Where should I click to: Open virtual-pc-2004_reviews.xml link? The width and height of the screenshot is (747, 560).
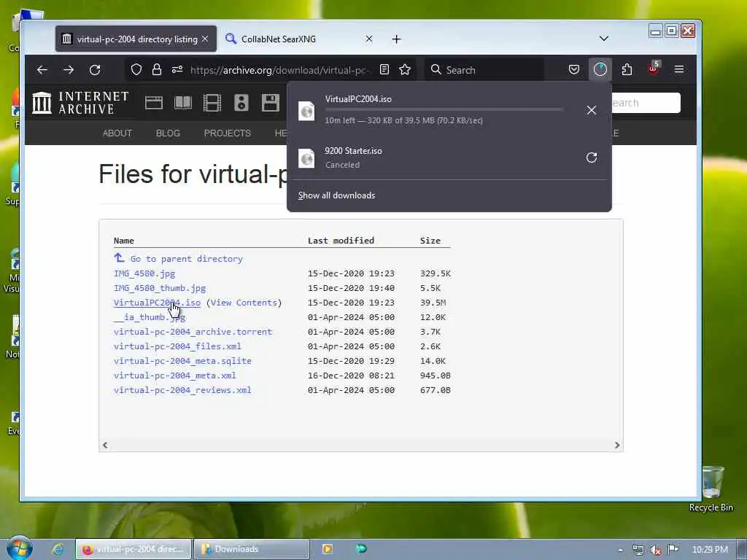point(182,390)
